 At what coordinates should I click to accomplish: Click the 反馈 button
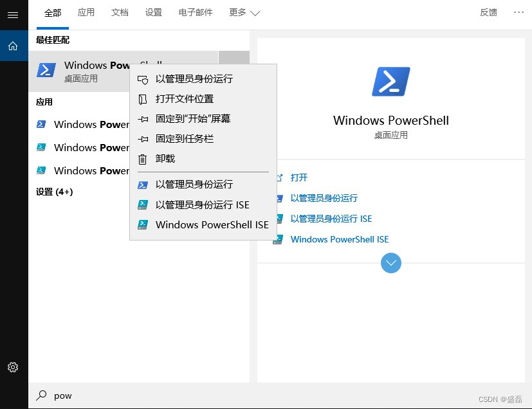488,13
